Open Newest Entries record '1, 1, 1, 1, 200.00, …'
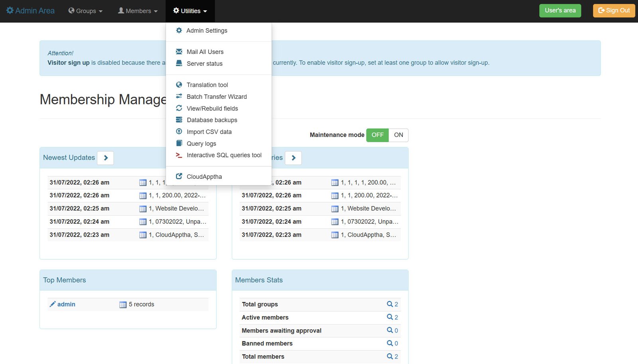Image resolution: width=638 pixels, height=364 pixels. point(368,182)
